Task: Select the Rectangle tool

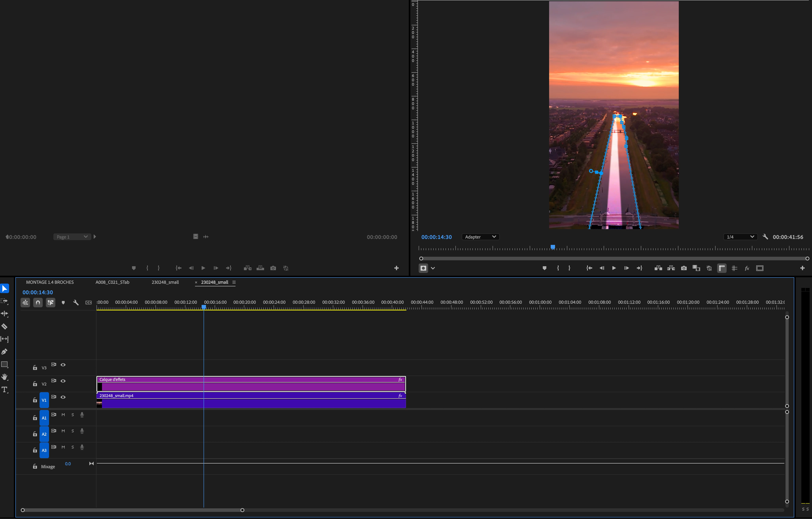Action: [4, 364]
